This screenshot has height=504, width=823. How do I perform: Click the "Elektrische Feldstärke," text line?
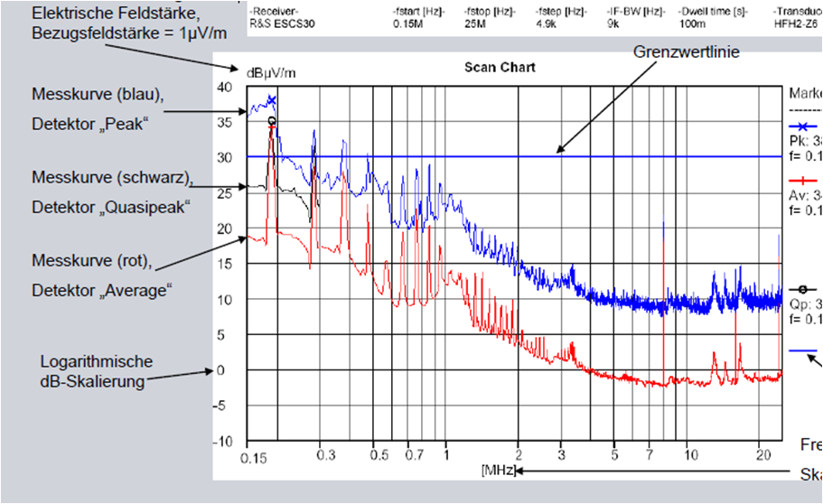(x=116, y=14)
